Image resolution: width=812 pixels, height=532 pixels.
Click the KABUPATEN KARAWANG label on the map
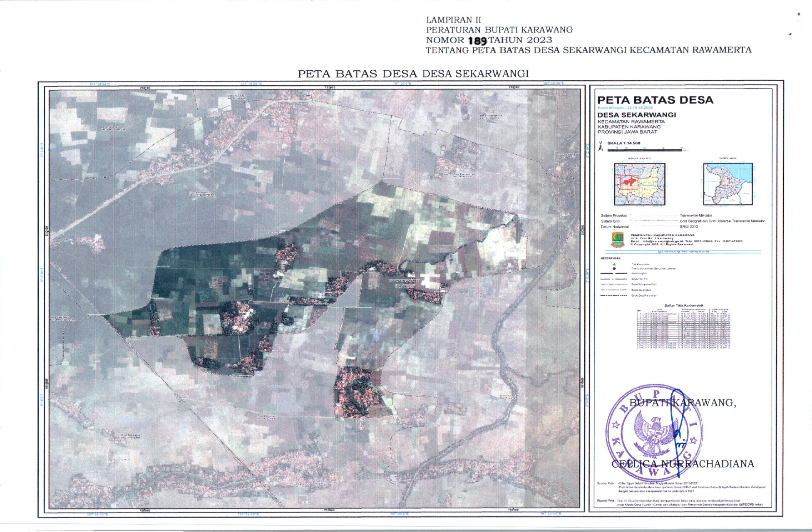[405, 281]
